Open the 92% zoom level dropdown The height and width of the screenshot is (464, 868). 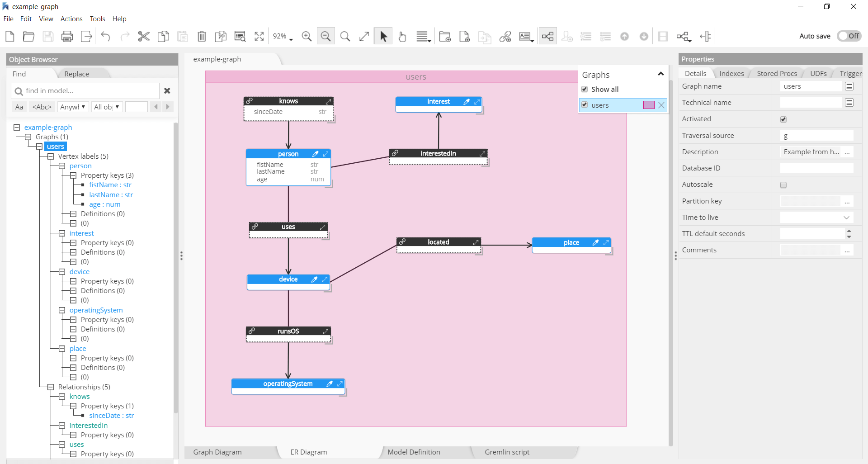pyautogui.click(x=283, y=36)
